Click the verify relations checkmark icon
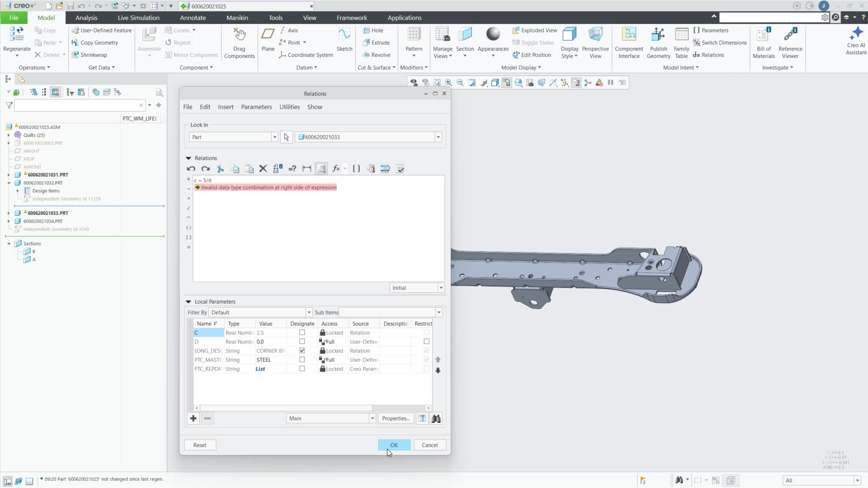The width and height of the screenshot is (868, 488). (400, 169)
